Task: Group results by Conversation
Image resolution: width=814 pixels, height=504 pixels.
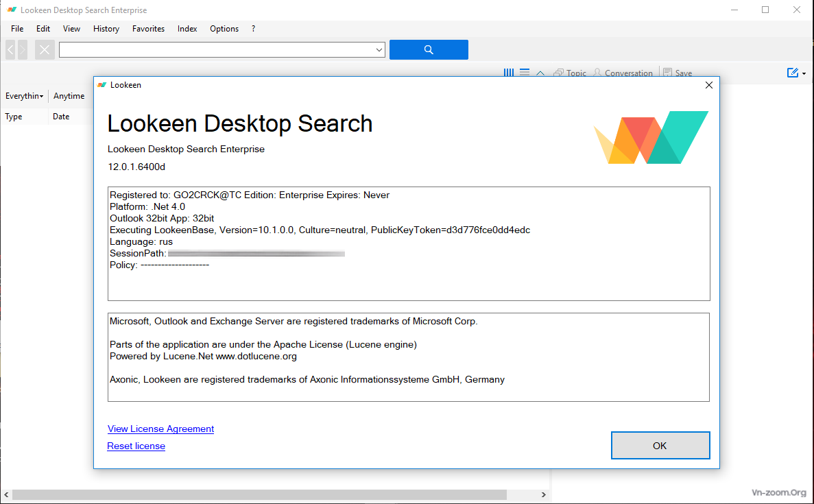Action: tap(623, 73)
